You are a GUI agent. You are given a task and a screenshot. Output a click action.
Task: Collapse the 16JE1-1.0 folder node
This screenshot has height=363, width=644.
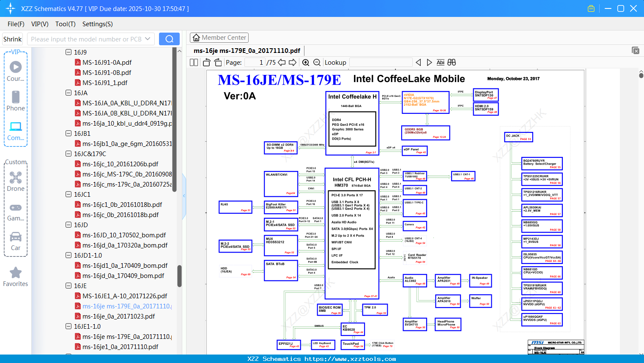69,326
